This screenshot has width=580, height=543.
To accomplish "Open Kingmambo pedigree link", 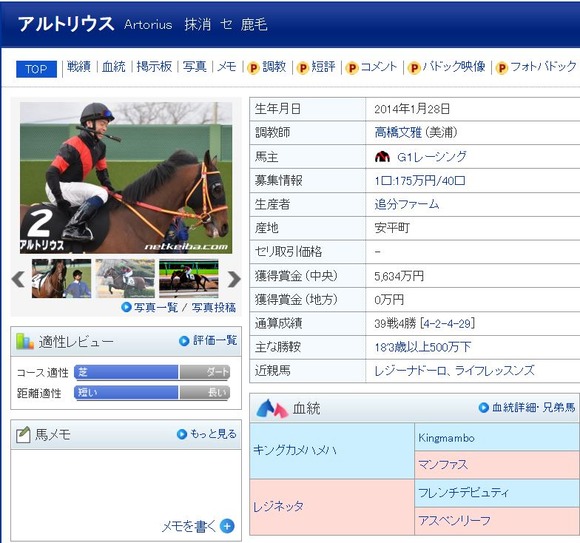I will (446, 438).
